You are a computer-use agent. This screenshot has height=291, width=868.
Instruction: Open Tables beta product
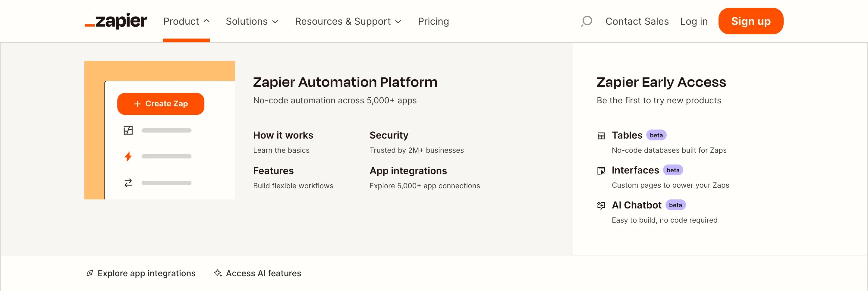[627, 135]
